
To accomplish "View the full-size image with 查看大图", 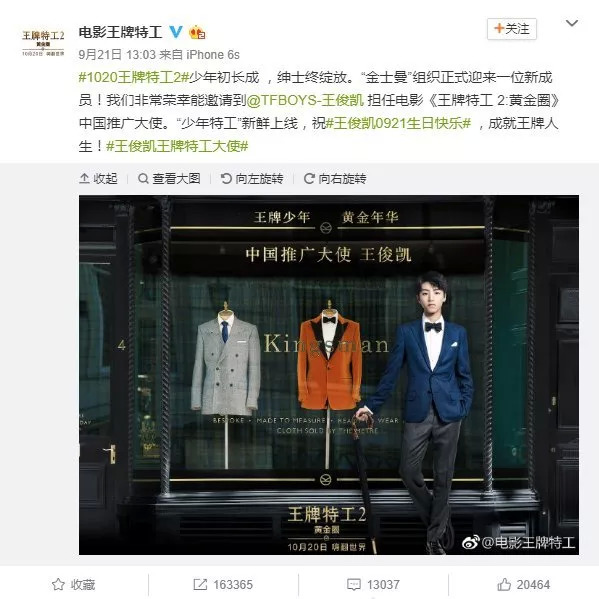I will [x=170, y=178].
